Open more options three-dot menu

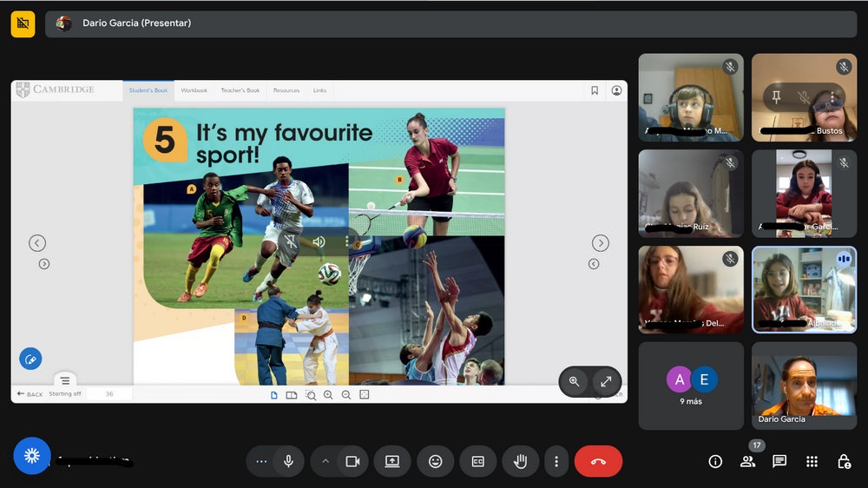(556, 461)
